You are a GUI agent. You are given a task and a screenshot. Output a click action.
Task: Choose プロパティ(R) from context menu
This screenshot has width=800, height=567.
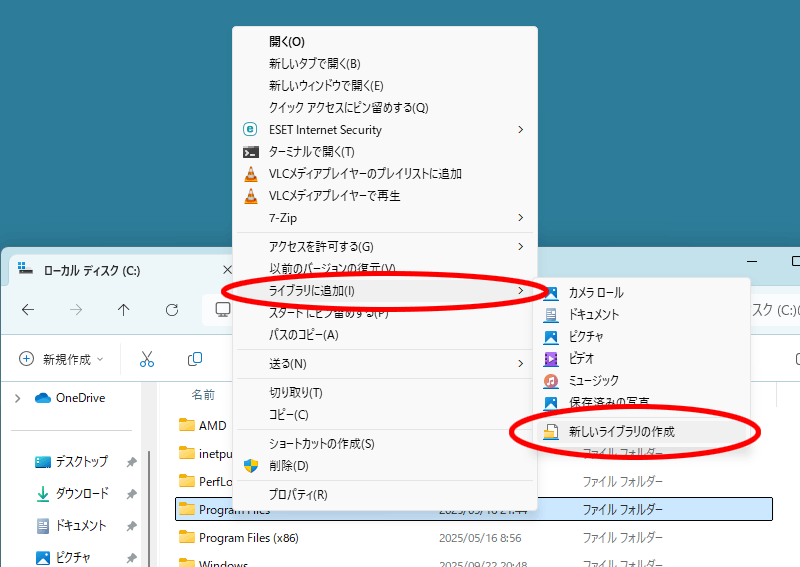[x=298, y=494]
